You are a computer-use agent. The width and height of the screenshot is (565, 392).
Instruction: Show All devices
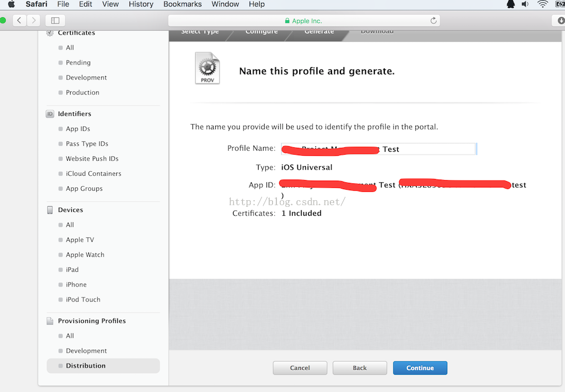pyautogui.click(x=70, y=225)
